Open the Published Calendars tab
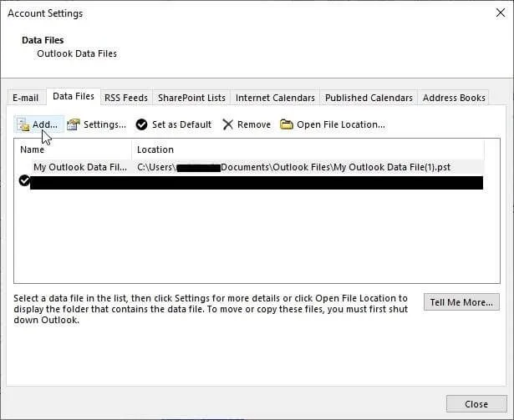 coord(369,98)
